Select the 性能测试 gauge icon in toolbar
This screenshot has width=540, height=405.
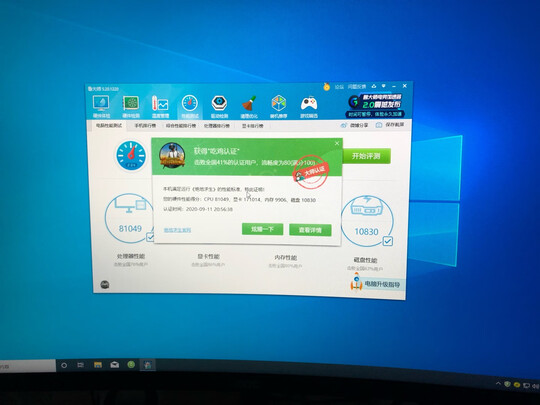189,103
